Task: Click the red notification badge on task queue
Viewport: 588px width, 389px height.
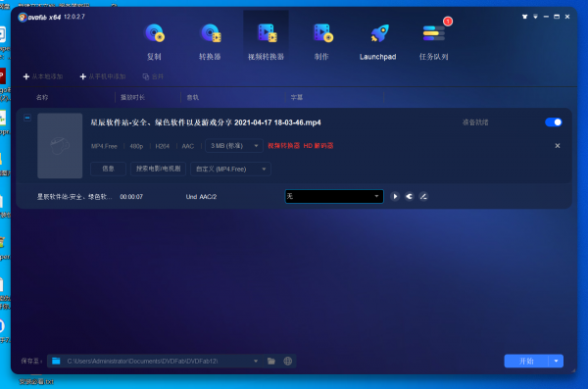Action: tap(448, 21)
